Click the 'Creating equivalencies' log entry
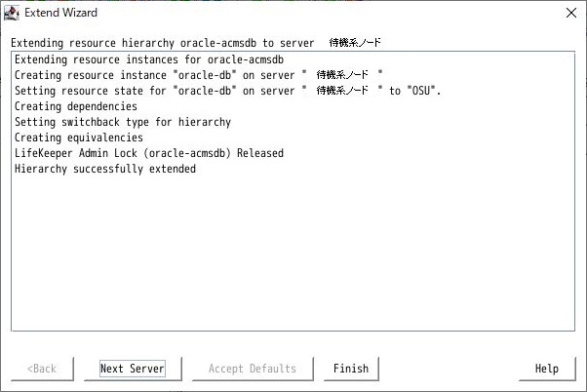The height and width of the screenshot is (392, 587). 79,137
